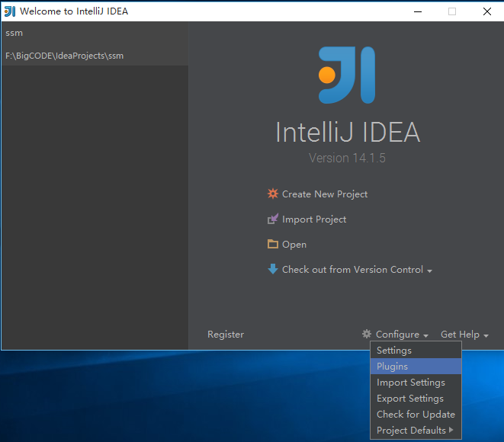This screenshot has height=442, width=504.
Task: Click the Open link text
Action: 294,245
